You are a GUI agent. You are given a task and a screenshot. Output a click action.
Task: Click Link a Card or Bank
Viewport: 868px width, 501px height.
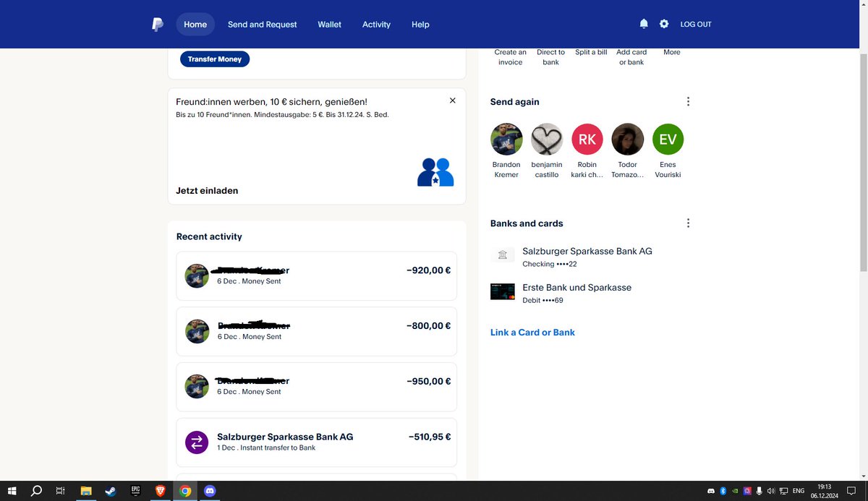click(532, 333)
